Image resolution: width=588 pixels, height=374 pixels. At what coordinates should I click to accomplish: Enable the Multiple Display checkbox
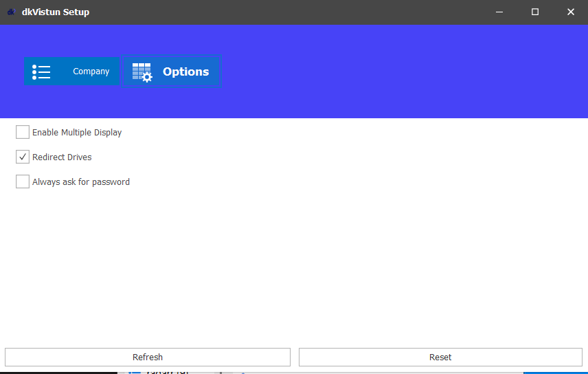23,132
